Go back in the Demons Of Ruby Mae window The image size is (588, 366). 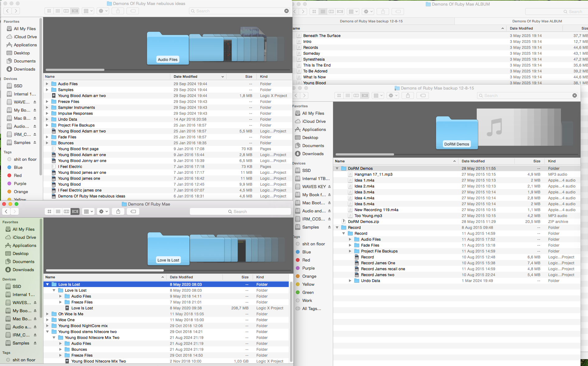6,211
